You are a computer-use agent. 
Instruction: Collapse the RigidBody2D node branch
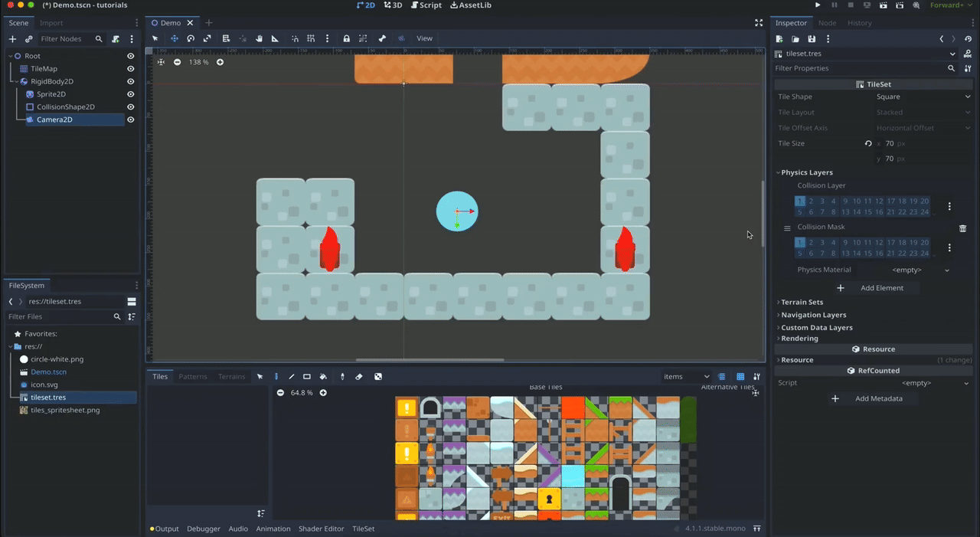[15, 81]
